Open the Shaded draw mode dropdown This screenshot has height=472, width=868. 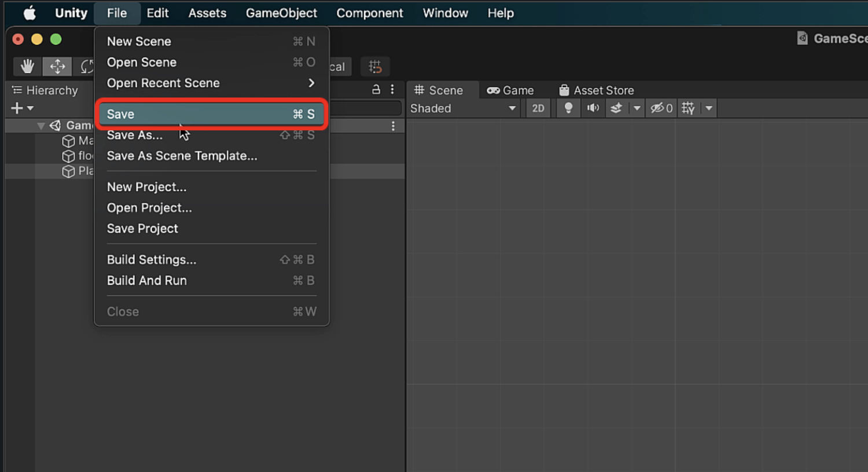click(x=463, y=108)
